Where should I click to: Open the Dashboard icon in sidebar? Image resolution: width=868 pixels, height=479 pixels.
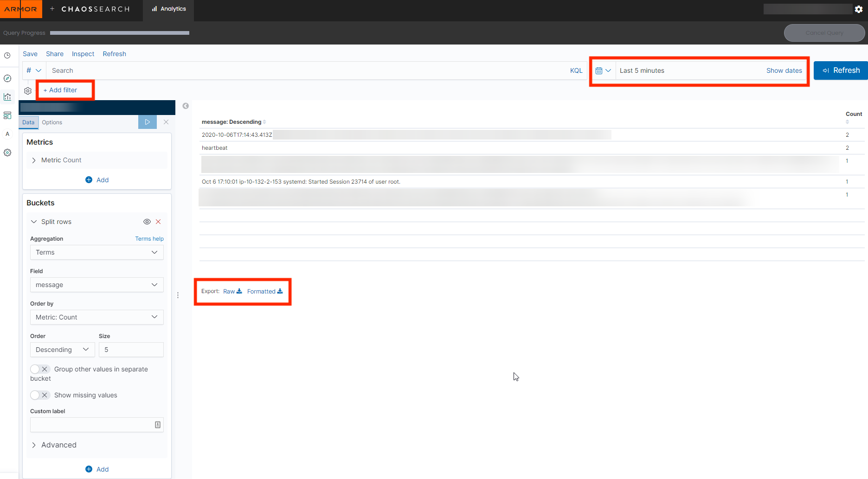click(x=7, y=115)
